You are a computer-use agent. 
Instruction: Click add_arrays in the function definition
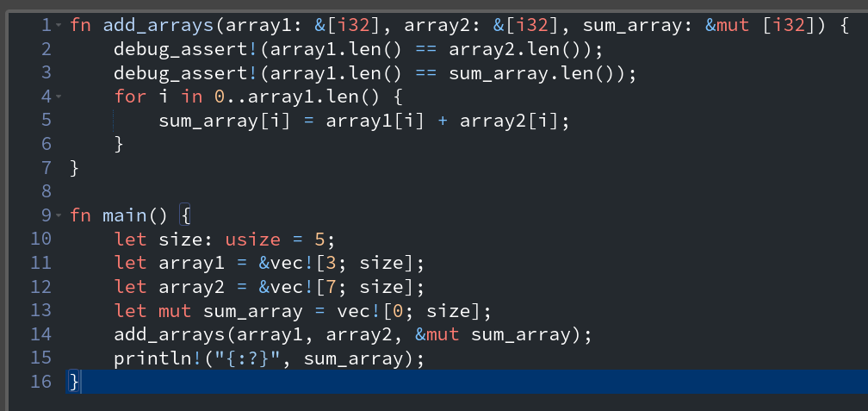(x=158, y=26)
